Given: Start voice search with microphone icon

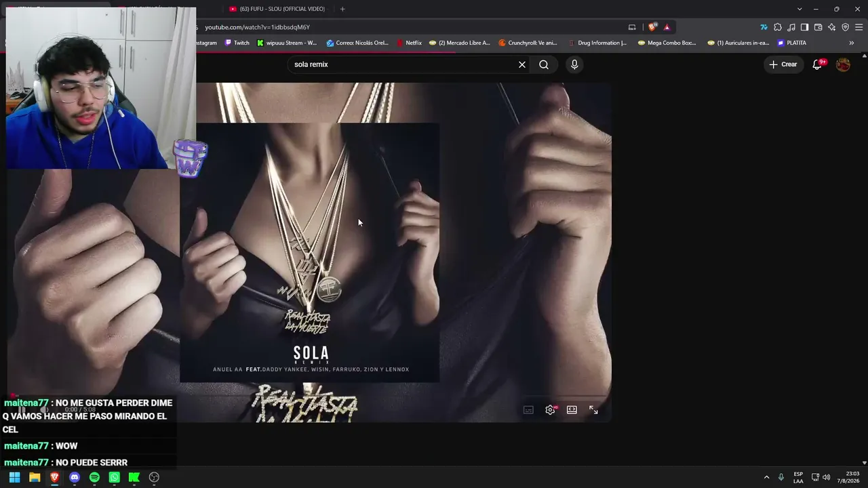Looking at the screenshot, I should click(x=574, y=64).
